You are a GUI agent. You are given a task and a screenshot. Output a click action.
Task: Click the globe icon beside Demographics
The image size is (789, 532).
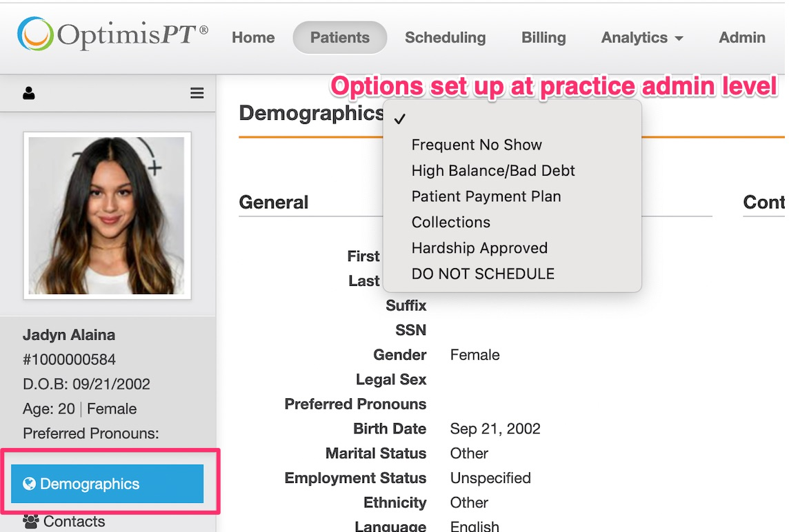29,484
